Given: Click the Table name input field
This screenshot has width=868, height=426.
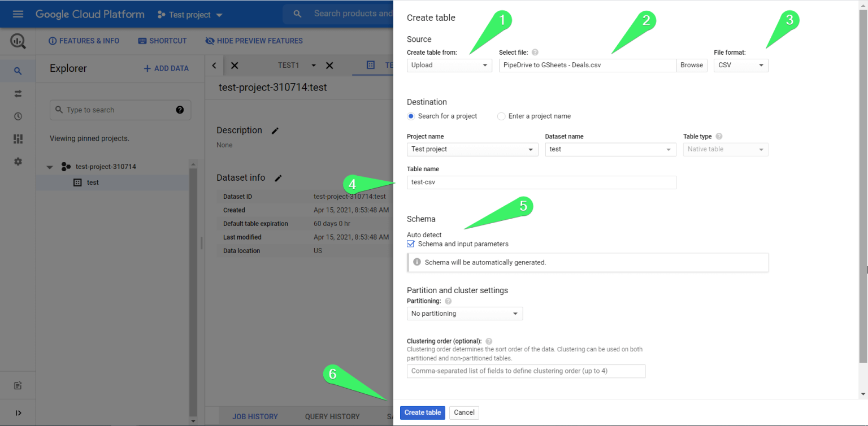Looking at the screenshot, I should (x=541, y=182).
